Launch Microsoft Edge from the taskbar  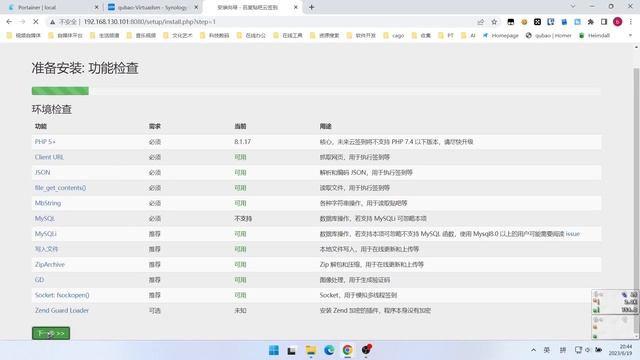[x=329, y=350]
